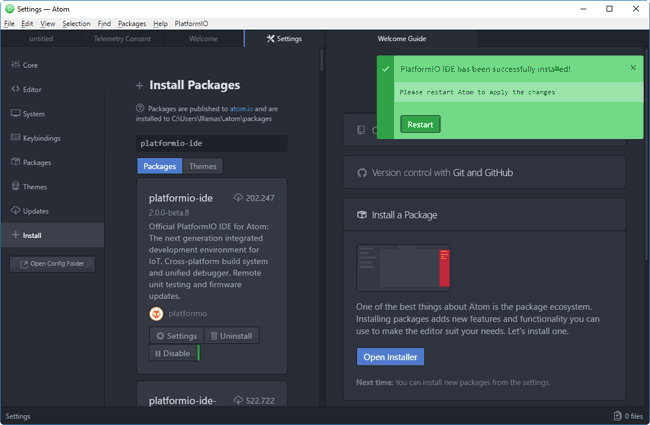Switch to the untitled tab
650x425 pixels.
click(41, 39)
